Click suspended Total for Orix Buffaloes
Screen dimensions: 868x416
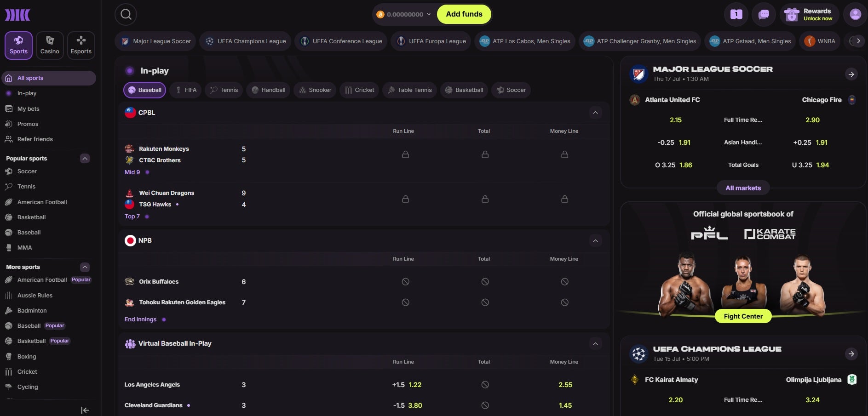pos(485,282)
